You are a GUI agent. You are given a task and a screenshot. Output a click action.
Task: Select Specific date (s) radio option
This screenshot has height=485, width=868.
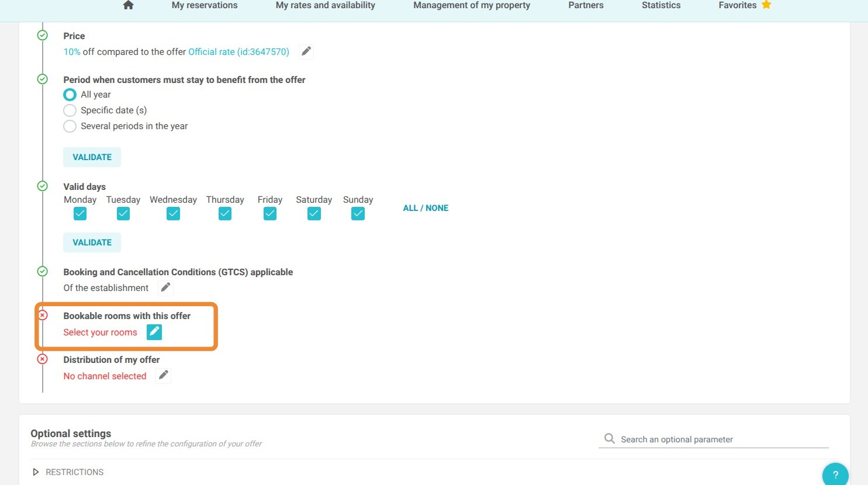tap(70, 110)
